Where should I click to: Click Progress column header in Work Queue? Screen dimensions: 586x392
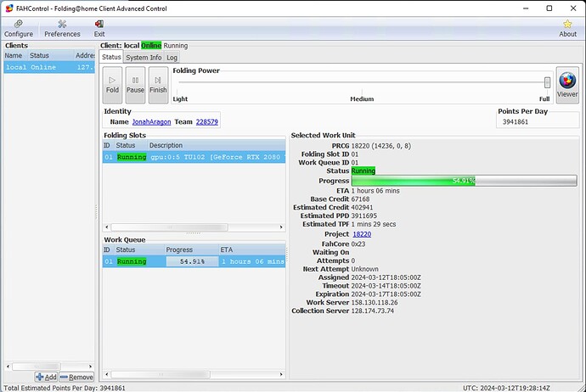[x=191, y=249]
